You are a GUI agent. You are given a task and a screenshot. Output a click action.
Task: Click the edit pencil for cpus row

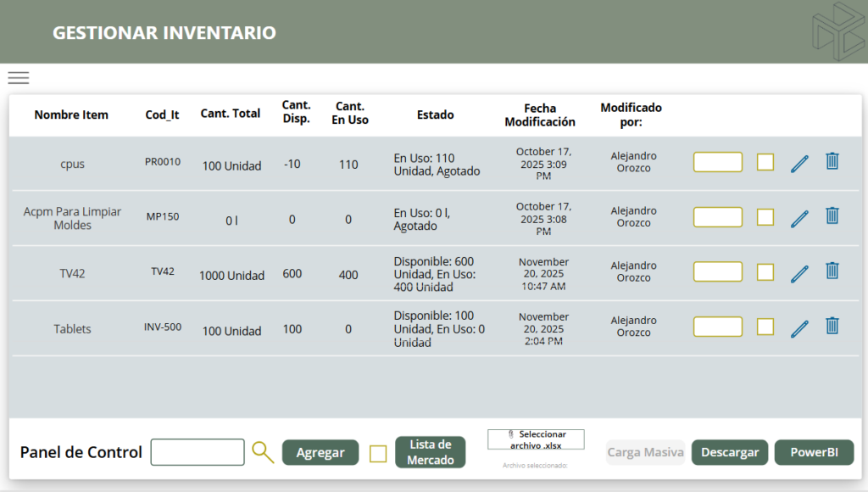tap(799, 163)
